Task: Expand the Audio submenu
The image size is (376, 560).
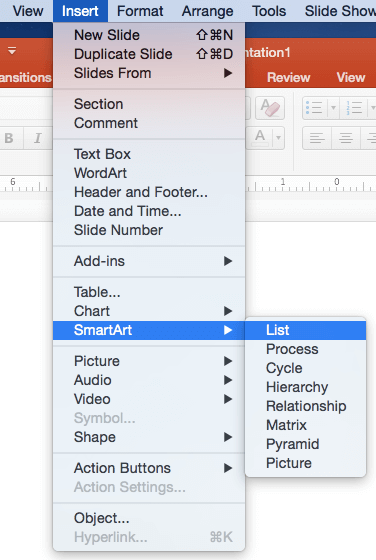Action: [149, 380]
